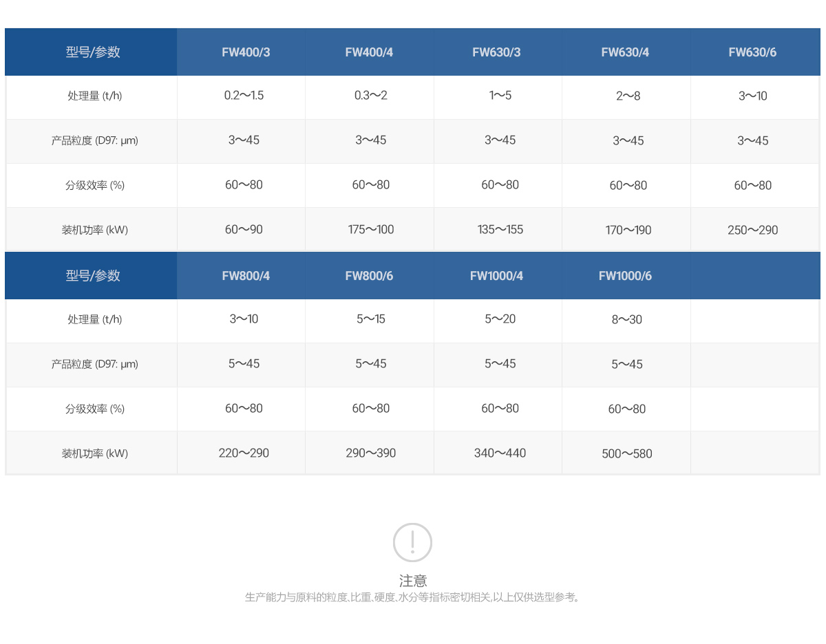Select the FW1000/6 column header
The height and width of the screenshot is (644, 826).
(x=625, y=276)
